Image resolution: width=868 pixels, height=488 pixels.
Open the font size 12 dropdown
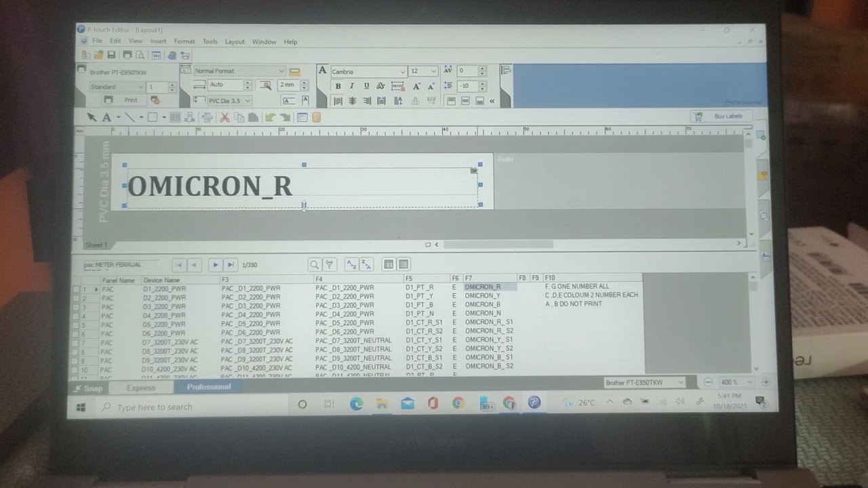point(434,71)
